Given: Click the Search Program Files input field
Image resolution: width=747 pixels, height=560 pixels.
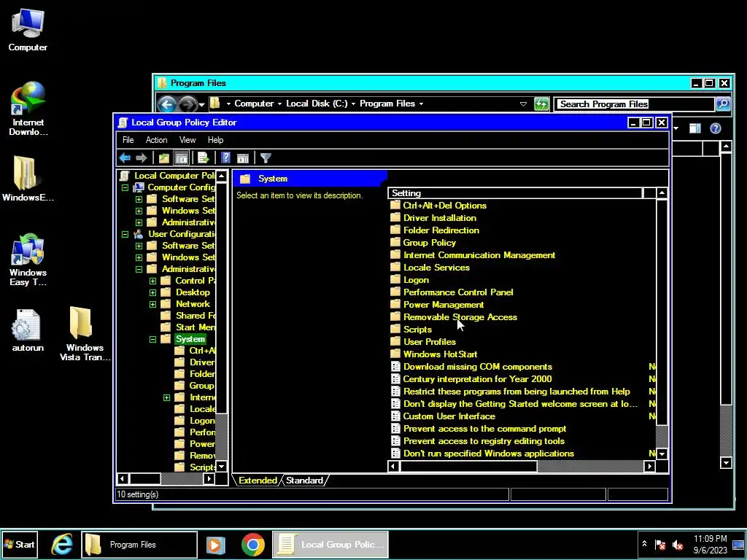Looking at the screenshot, I should (x=634, y=104).
